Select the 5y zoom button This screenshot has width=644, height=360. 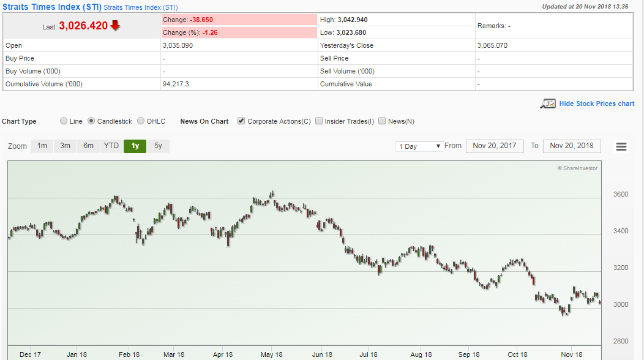[159, 146]
